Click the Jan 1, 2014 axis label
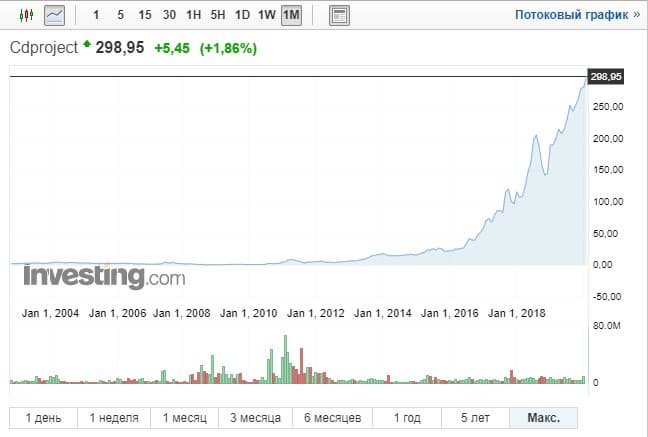This screenshot has width=648, height=437. 383,313
